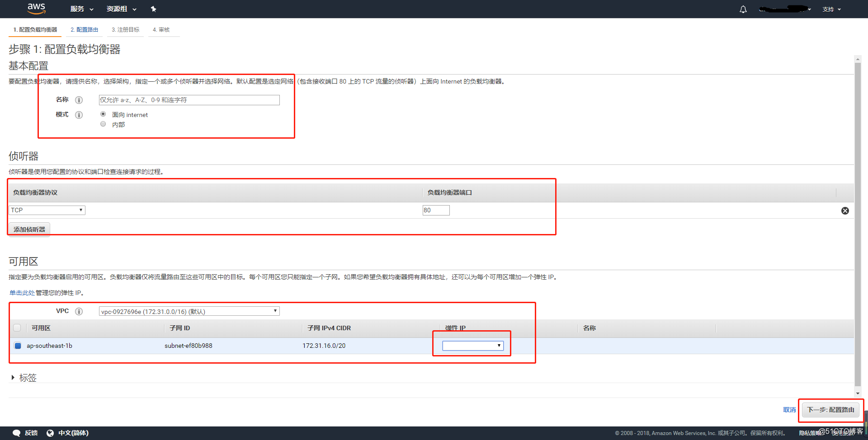This screenshot has width=868, height=440.
Task: Click 负载均衡器端口 column header
Action: 450,192
